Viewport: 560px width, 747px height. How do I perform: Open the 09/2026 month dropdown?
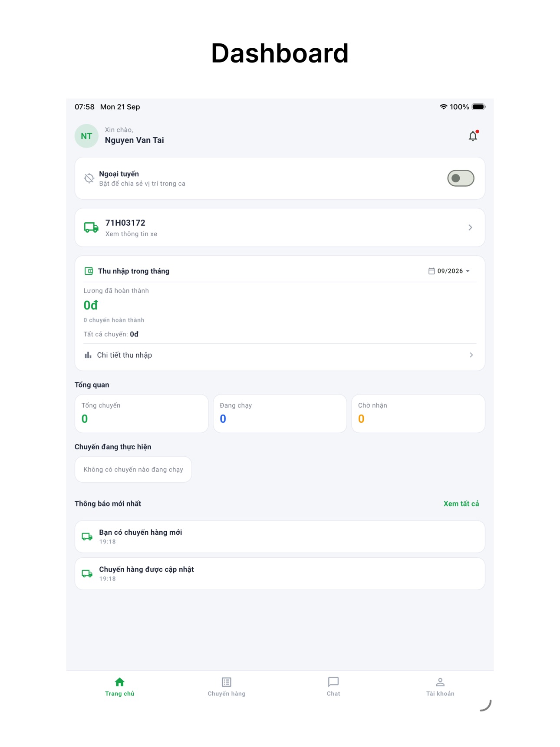click(449, 271)
